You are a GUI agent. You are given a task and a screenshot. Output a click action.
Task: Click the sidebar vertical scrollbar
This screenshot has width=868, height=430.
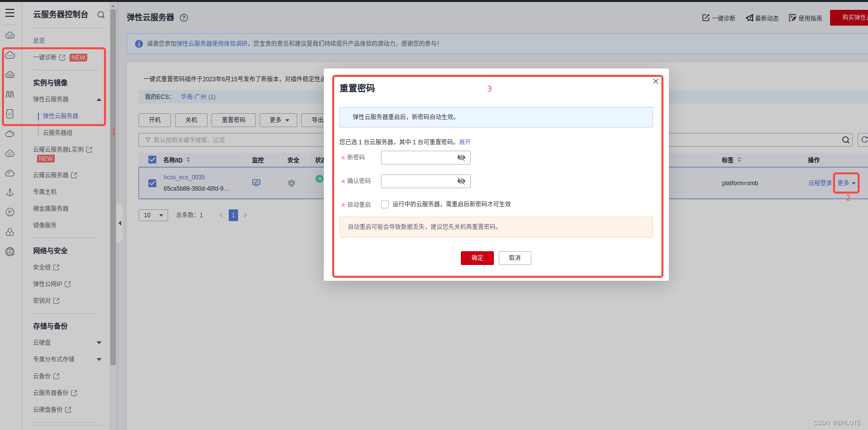tap(113, 187)
